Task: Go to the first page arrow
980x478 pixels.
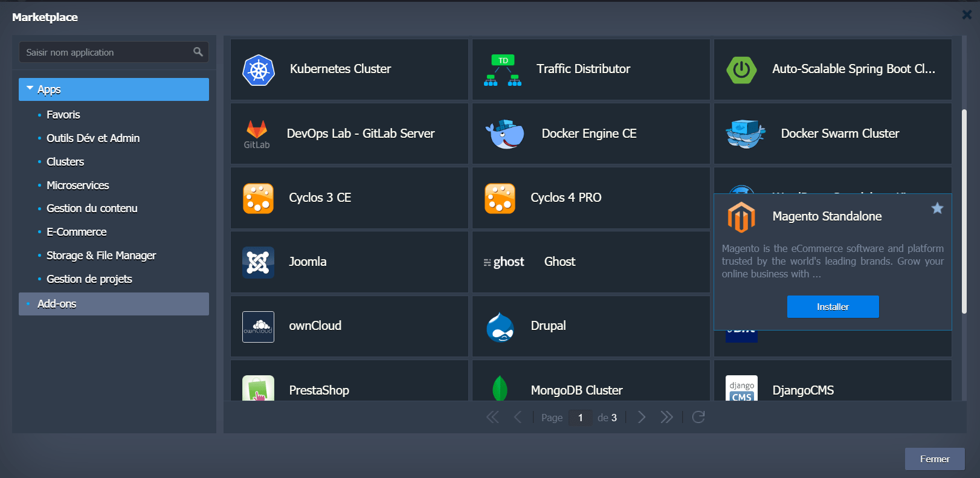Action: (x=493, y=417)
